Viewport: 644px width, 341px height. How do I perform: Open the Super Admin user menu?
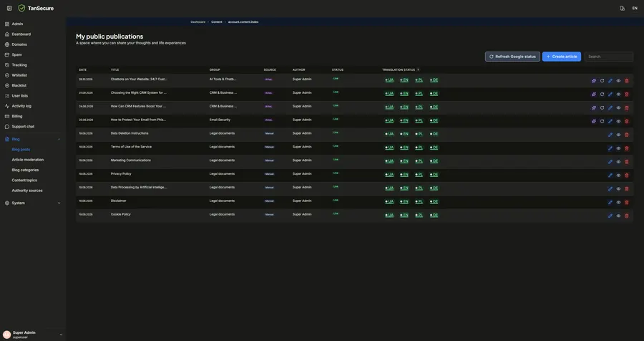click(x=33, y=335)
